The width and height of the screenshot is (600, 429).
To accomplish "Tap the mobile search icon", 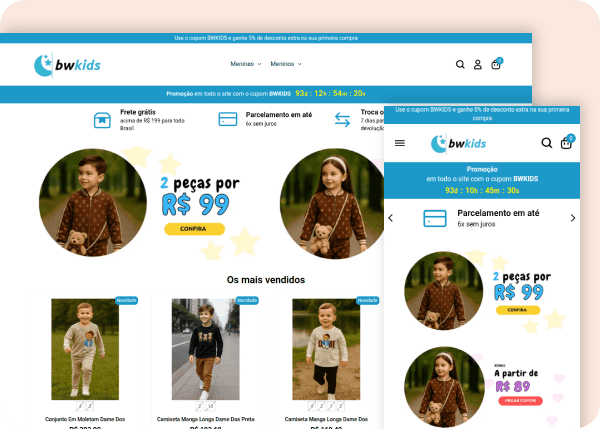I will click(x=547, y=143).
